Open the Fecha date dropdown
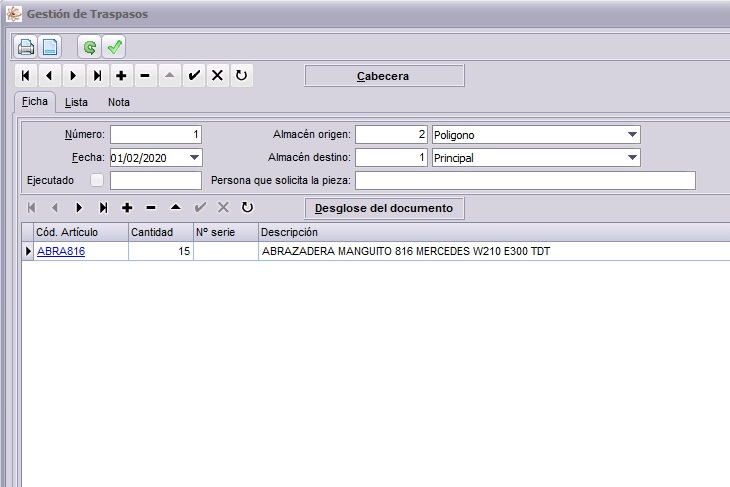The height and width of the screenshot is (487, 730). coord(195,158)
